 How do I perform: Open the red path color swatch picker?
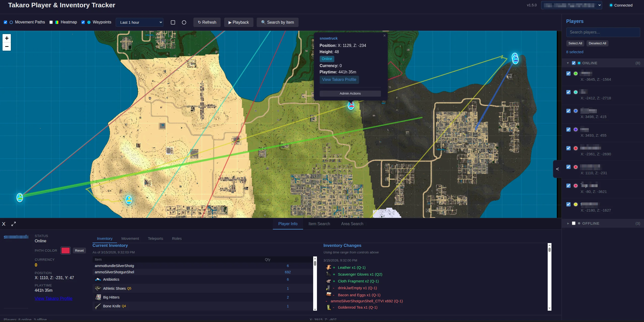click(65, 250)
